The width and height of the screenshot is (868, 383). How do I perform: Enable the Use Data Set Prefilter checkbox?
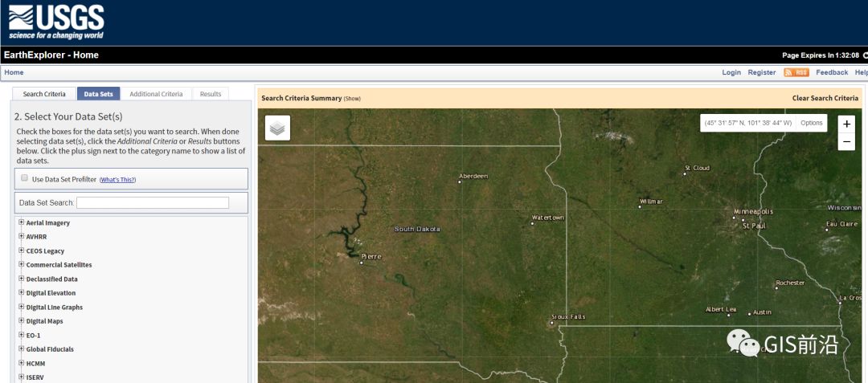coord(25,179)
